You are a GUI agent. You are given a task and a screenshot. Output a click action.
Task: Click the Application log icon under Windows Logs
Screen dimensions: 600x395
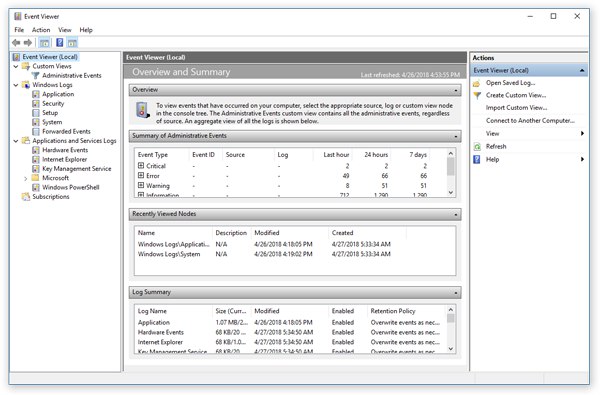(x=36, y=94)
